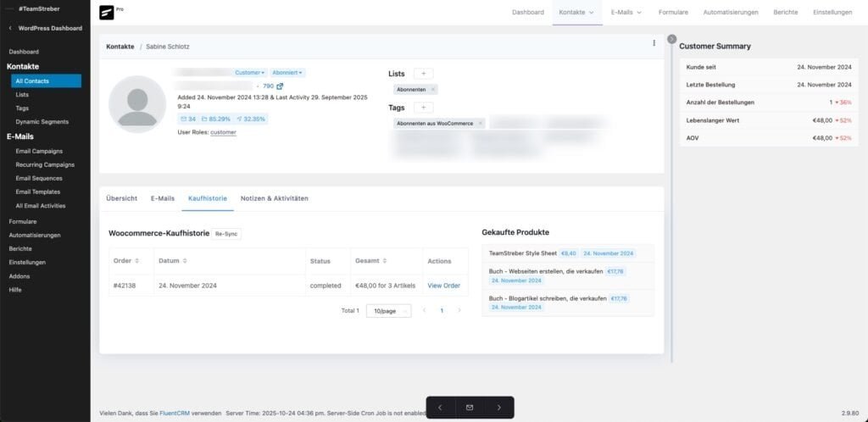
Task: Open Berichte in top navigation
Action: click(x=786, y=12)
